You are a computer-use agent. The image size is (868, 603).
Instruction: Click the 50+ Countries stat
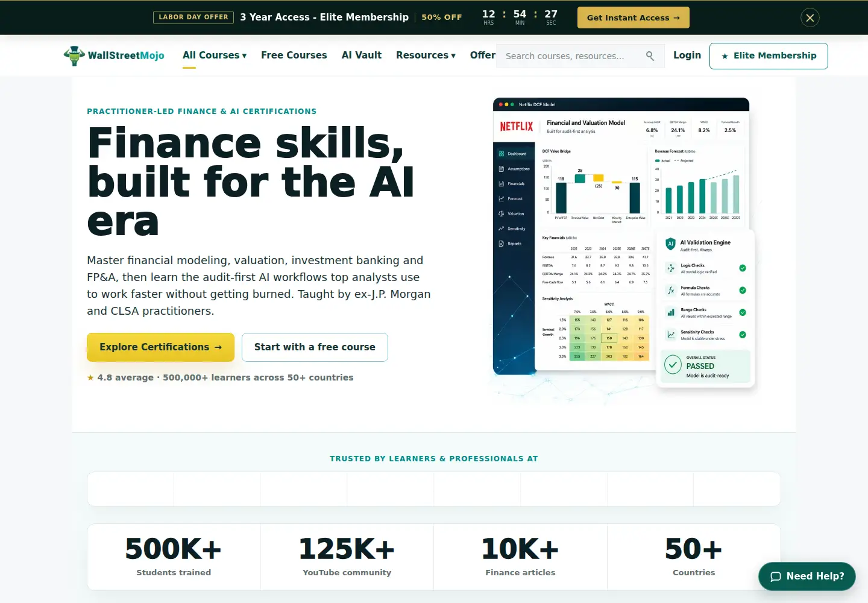coord(694,557)
